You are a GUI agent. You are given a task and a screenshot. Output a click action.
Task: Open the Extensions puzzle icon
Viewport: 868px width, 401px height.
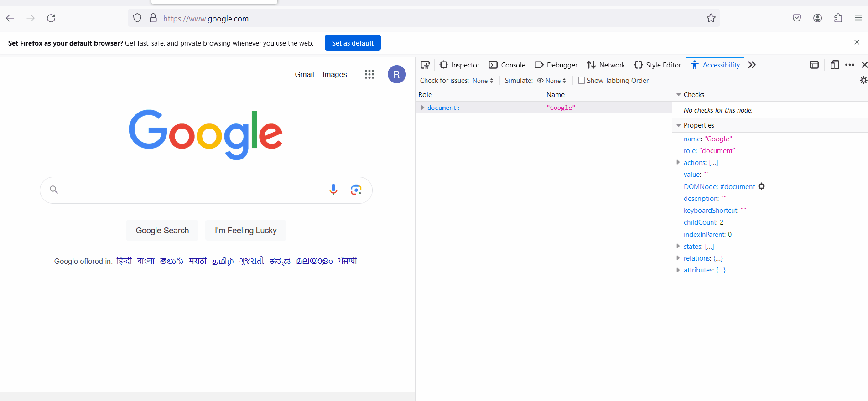[x=838, y=18]
